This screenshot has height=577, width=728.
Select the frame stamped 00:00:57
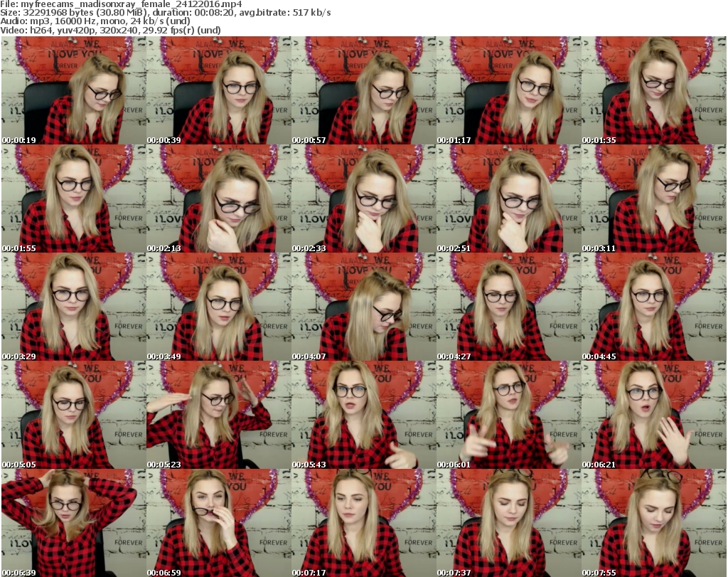pos(363,90)
